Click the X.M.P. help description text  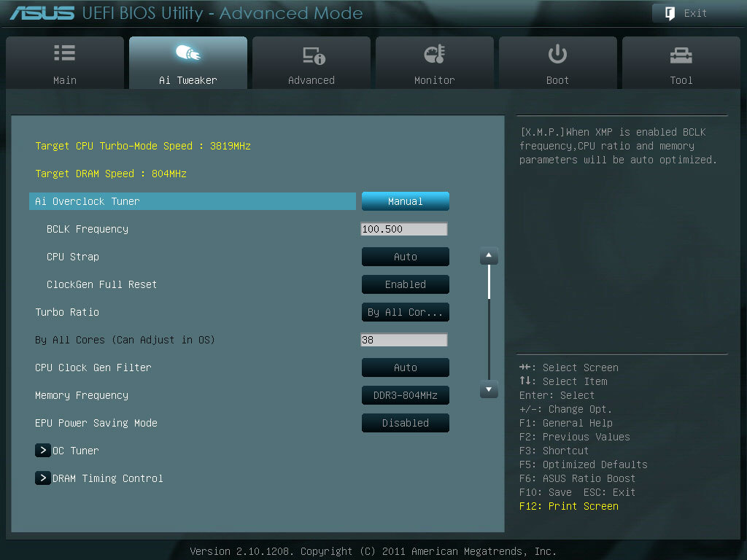click(x=619, y=146)
